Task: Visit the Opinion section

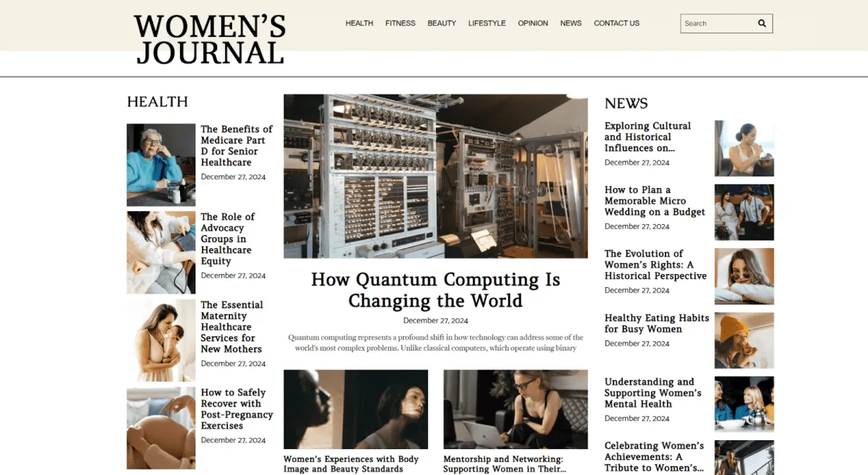Action: click(533, 23)
